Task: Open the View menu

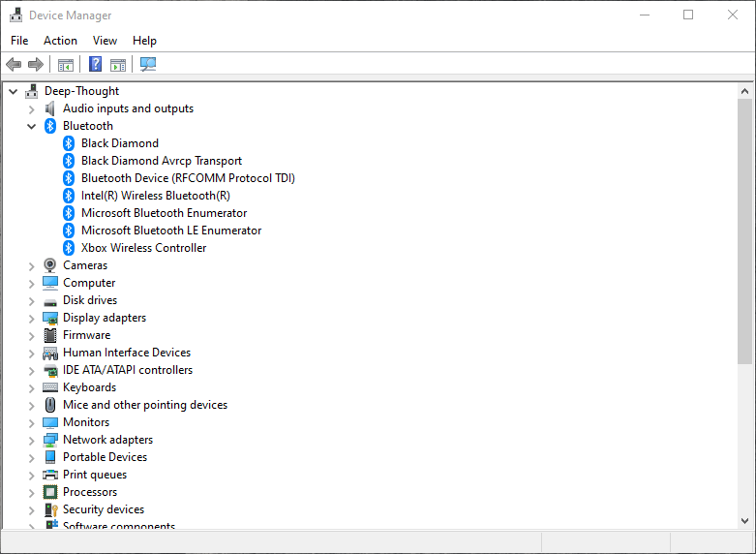Action: click(105, 41)
